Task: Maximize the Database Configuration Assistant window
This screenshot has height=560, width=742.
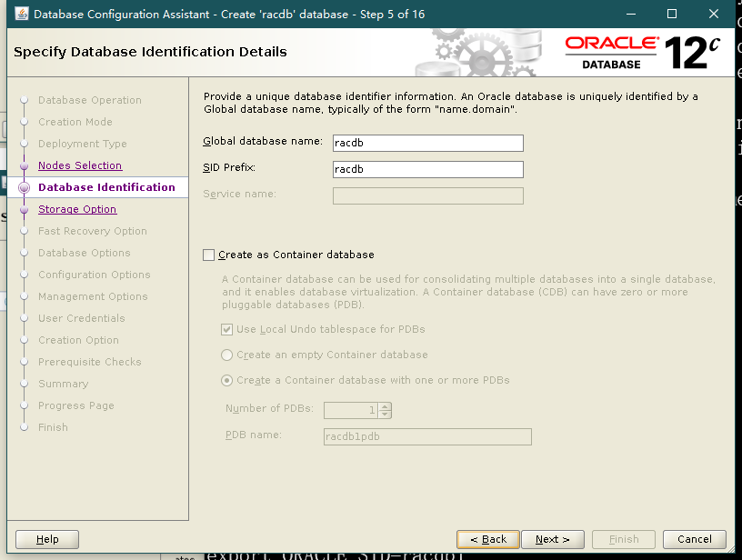Action: click(x=672, y=14)
